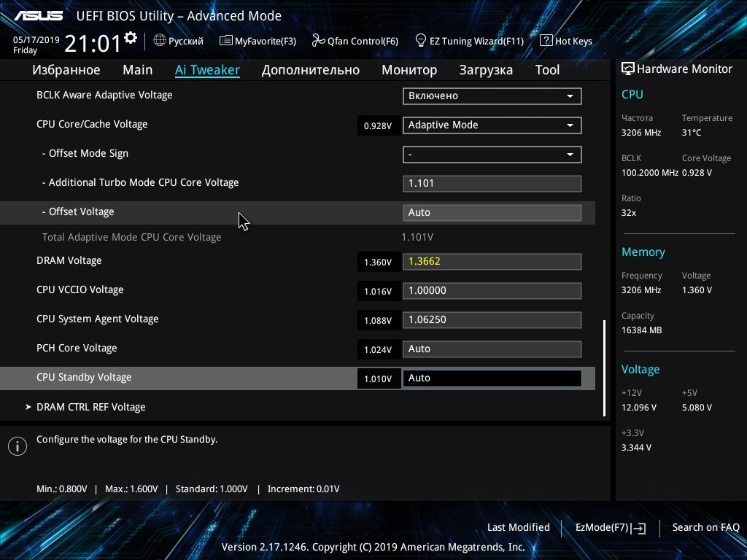Click the 21:01 clock display
This screenshot has height=560, width=747.
click(x=93, y=43)
